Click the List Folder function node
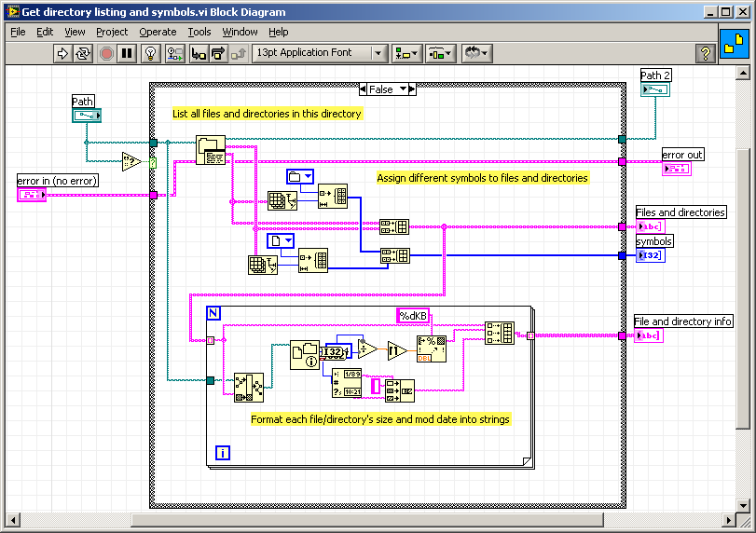Image resolution: width=756 pixels, height=533 pixels. tap(211, 151)
